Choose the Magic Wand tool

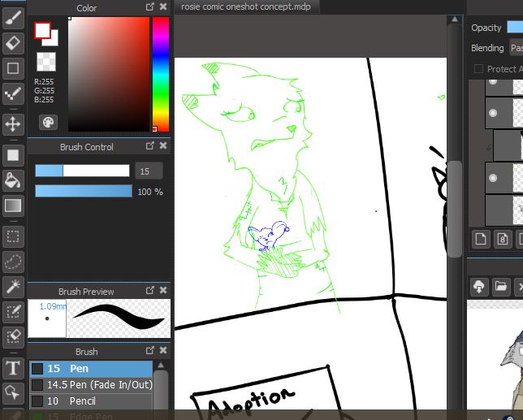(x=13, y=286)
